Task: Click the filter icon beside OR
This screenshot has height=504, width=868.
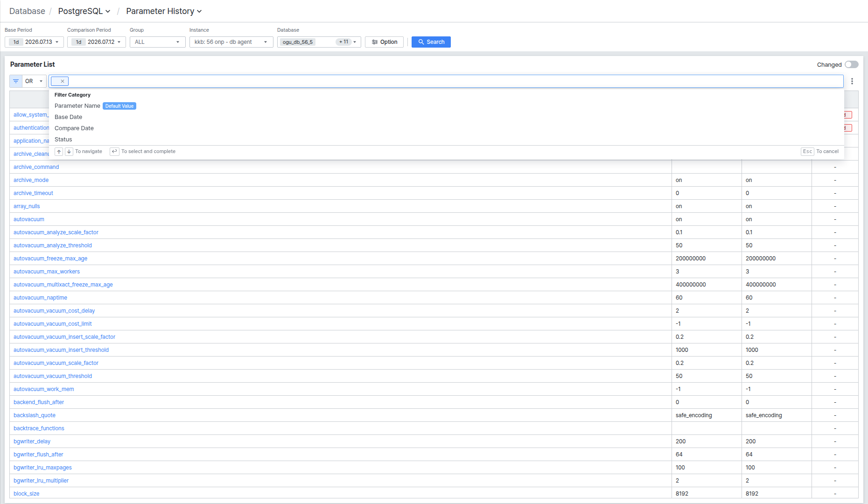Action: pos(16,81)
